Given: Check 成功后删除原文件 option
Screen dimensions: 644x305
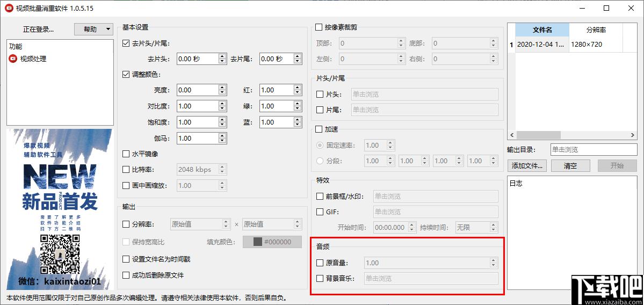Looking at the screenshot, I should click(126, 275).
